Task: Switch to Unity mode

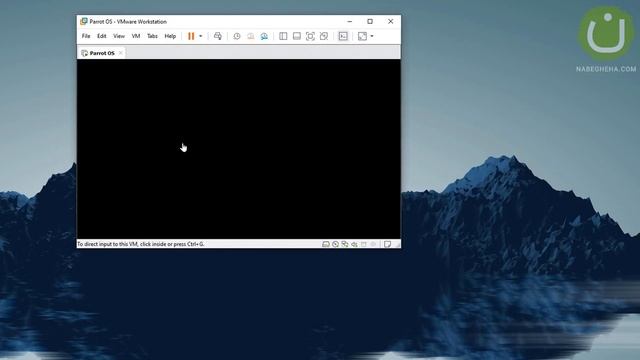Action: (324, 36)
